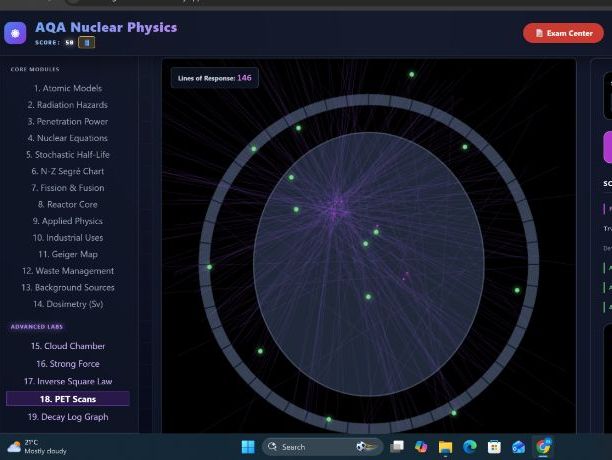The width and height of the screenshot is (612, 460).
Task: Select 16. Strong Force lab
Action: (x=68, y=364)
